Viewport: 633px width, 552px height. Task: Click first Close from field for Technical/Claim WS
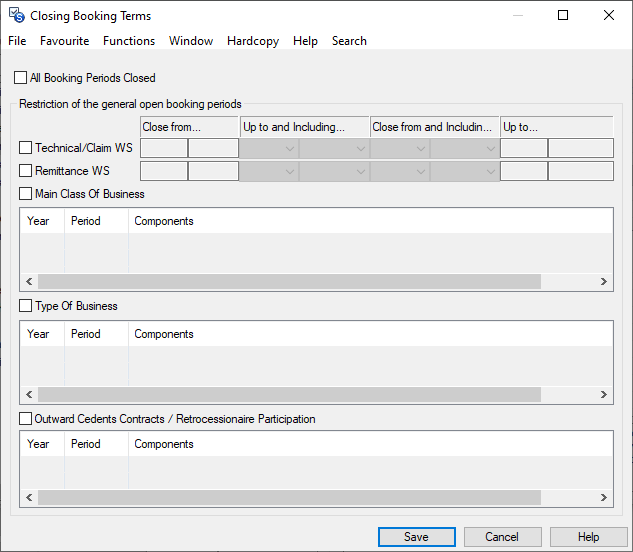click(x=164, y=148)
